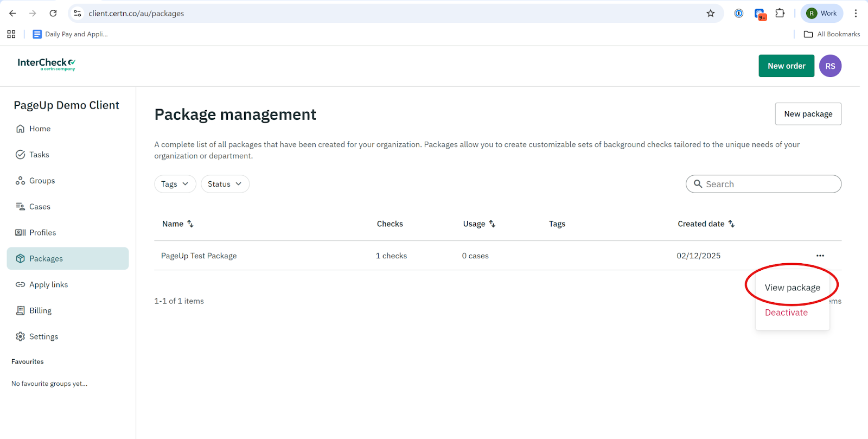Bookmark page with the star icon

[x=710, y=14]
